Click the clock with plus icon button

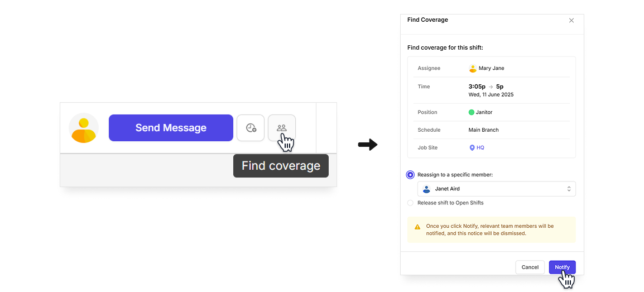click(251, 128)
